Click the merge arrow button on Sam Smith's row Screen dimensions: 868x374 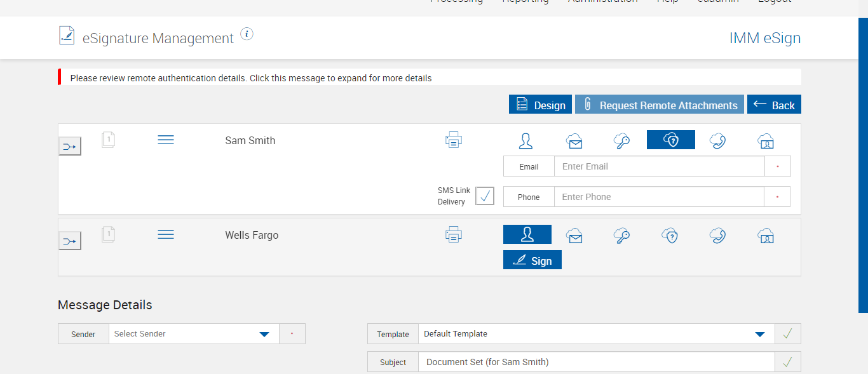70,147
